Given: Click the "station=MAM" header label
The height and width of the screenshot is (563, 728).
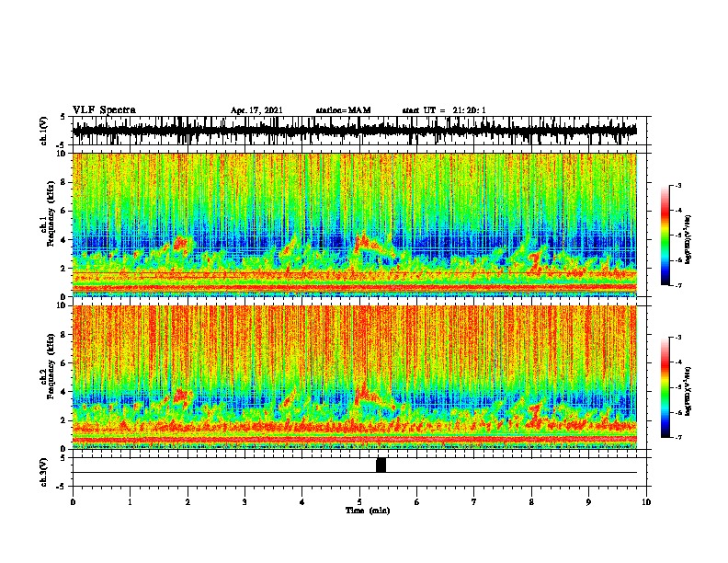Looking at the screenshot, I should (x=343, y=110).
